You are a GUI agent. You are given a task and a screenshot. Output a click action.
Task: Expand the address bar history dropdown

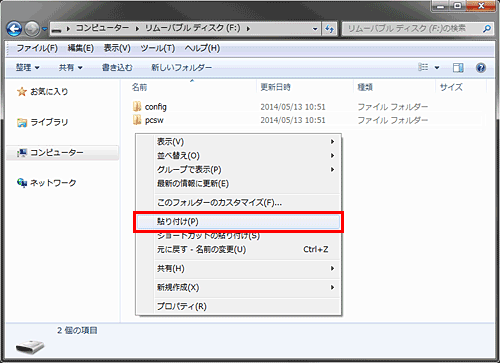[x=315, y=29]
